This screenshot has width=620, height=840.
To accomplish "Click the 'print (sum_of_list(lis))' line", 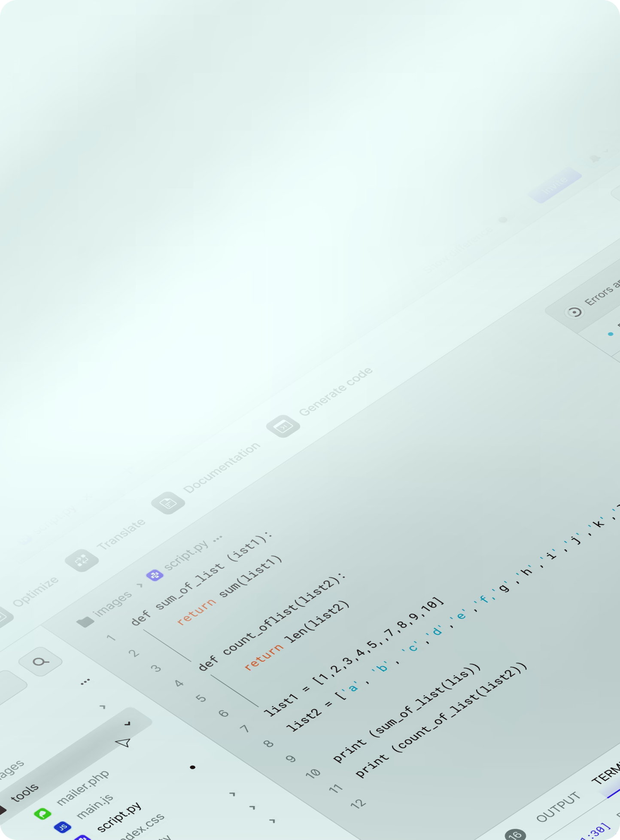I will point(407,713).
